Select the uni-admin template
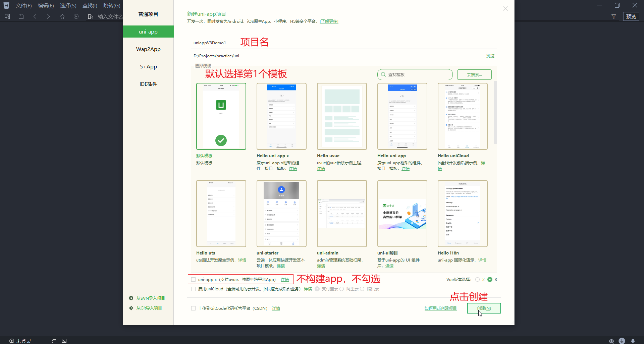644x344 pixels. 342,213
